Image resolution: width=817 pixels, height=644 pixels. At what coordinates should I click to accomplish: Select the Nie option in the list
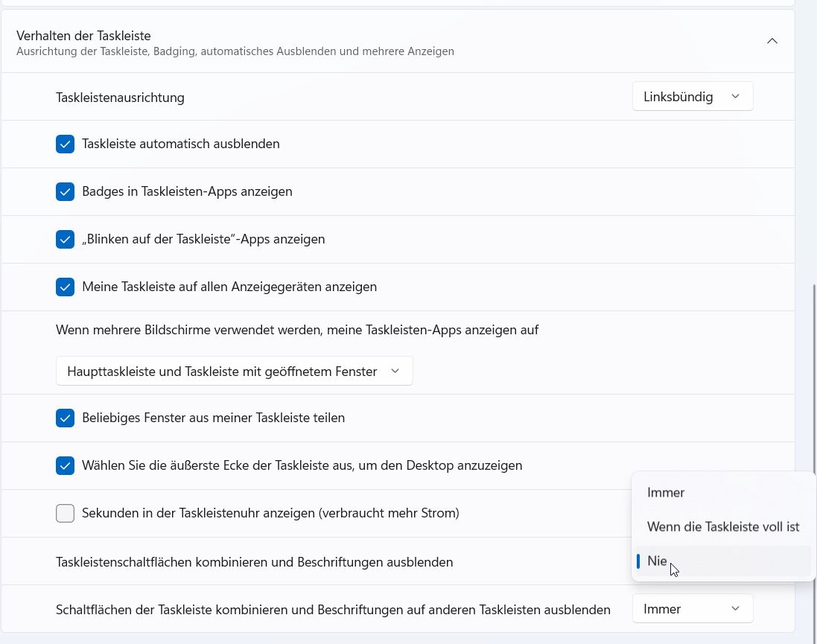point(657,561)
